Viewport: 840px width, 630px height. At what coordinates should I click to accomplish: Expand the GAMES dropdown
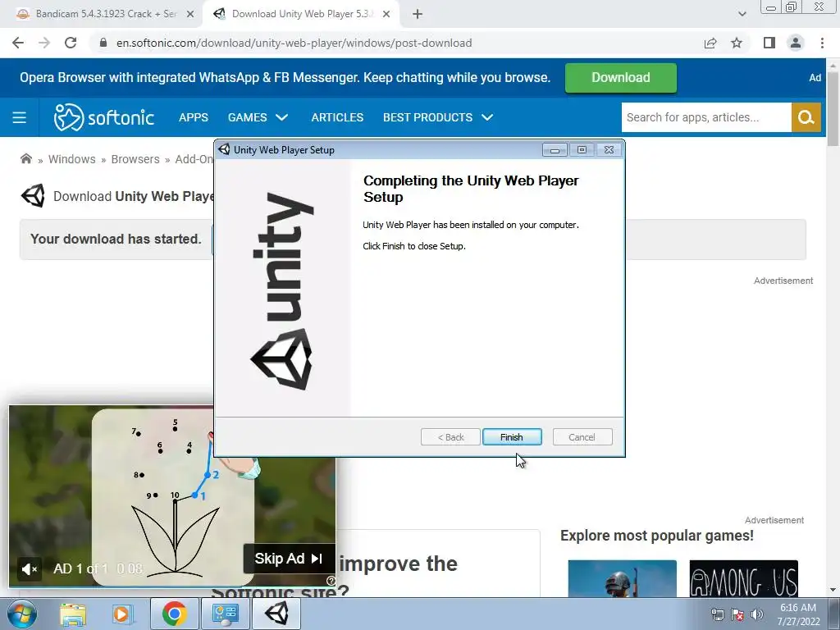pos(258,117)
